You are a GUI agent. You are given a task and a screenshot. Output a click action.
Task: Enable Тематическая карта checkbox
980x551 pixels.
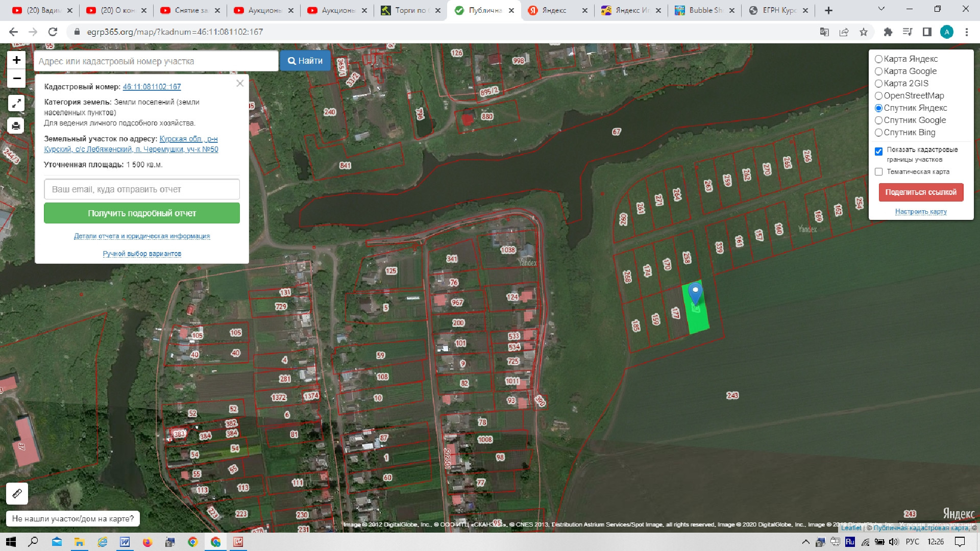pyautogui.click(x=878, y=172)
